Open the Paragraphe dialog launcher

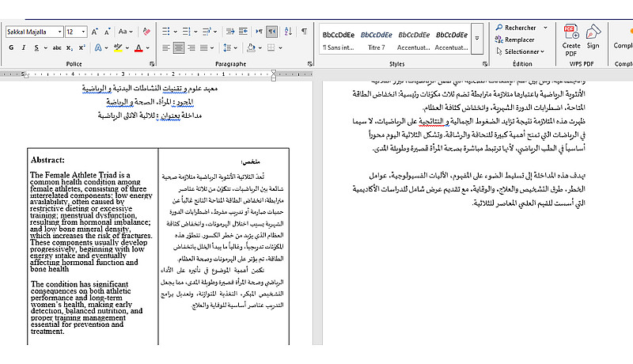point(309,64)
